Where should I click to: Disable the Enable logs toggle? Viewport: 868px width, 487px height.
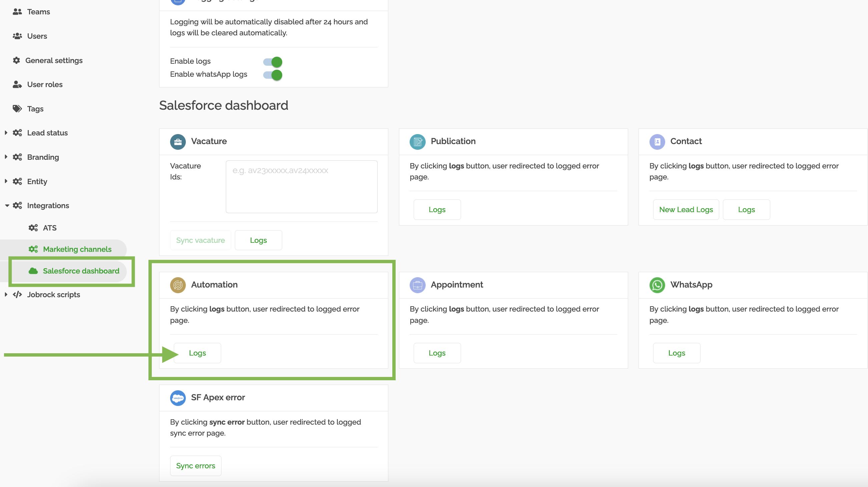pos(273,62)
